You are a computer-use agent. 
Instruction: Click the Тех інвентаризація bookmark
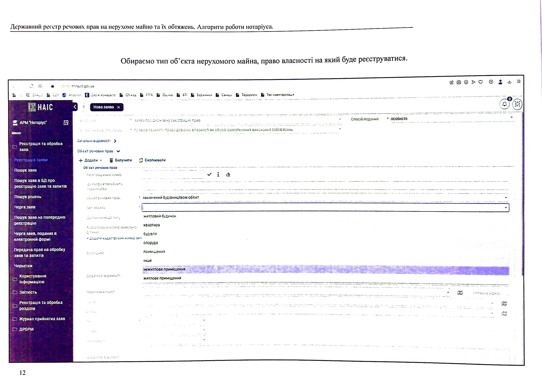(x=278, y=95)
